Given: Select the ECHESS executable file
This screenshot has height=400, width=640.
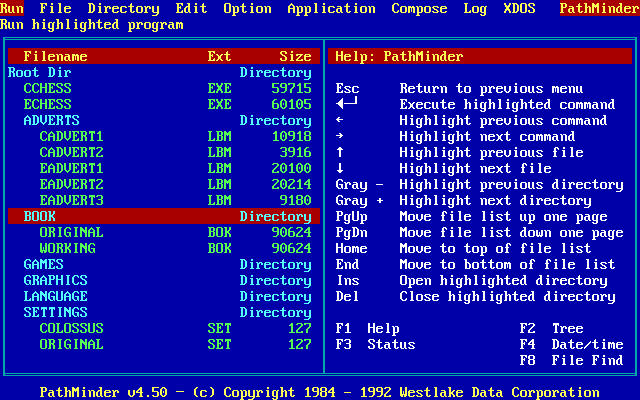Looking at the screenshot, I should click(x=47, y=104).
